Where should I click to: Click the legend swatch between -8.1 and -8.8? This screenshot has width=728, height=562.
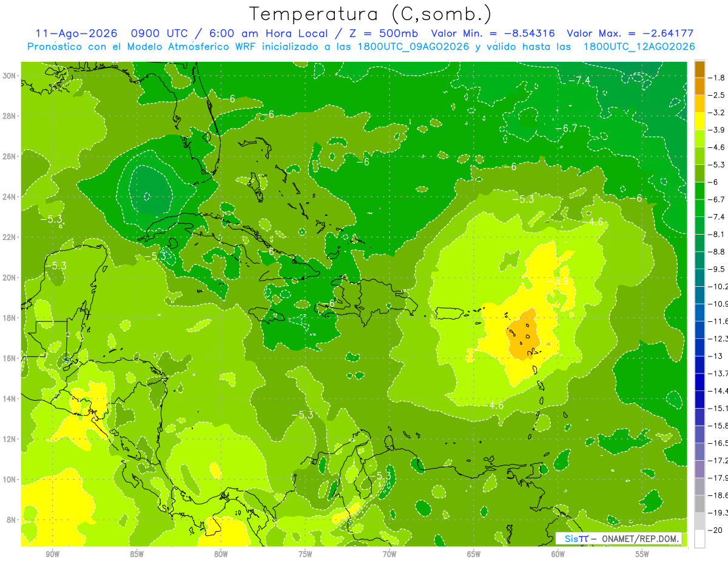coord(699,243)
